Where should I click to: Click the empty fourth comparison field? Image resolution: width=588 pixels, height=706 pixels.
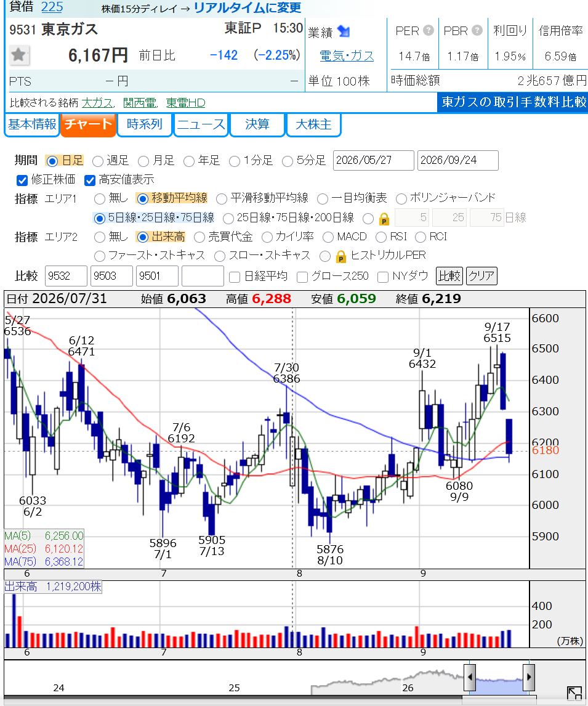point(203,276)
